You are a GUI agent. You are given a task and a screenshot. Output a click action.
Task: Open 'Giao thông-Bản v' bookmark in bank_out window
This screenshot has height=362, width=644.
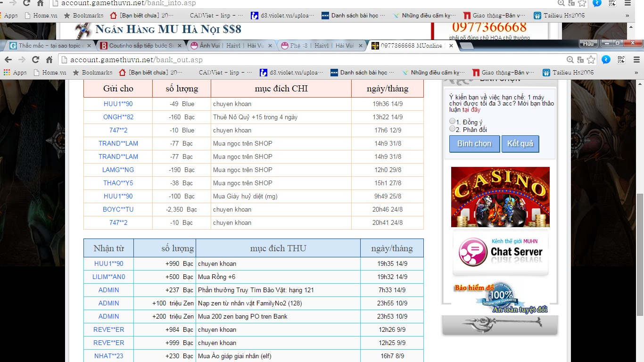(504, 73)
